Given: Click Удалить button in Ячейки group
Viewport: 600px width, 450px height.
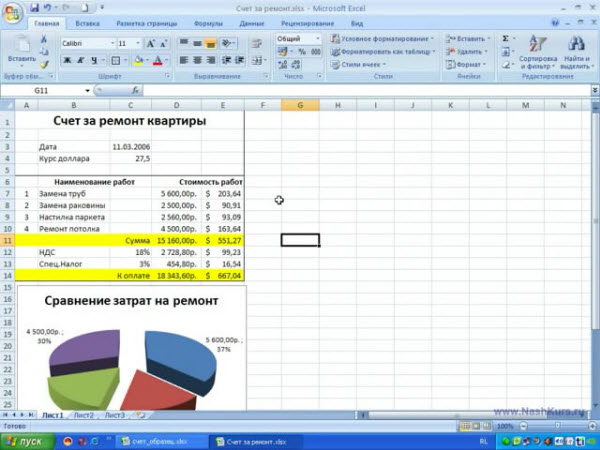Looking at the screenshot, I should [467, 52].
